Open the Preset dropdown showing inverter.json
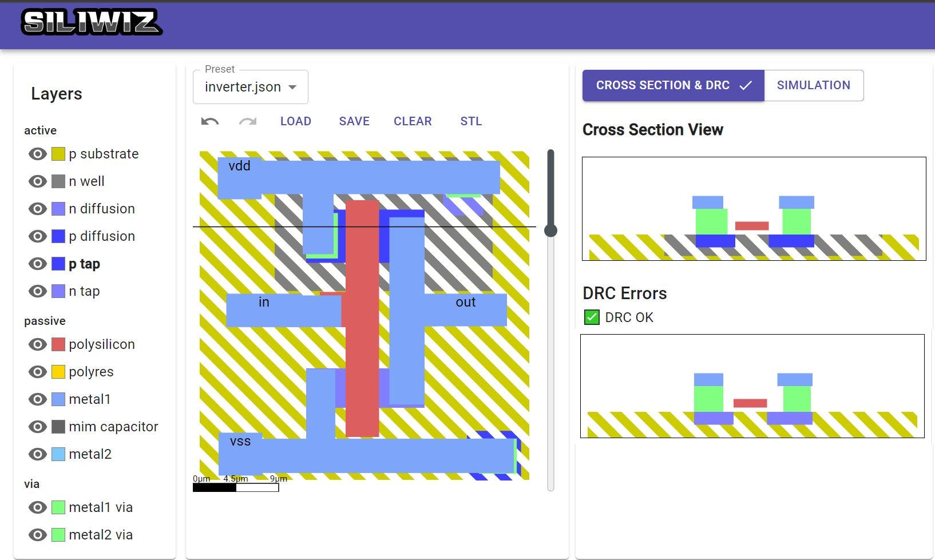Screen dimensions: 935x560 (x=250, y=86)
